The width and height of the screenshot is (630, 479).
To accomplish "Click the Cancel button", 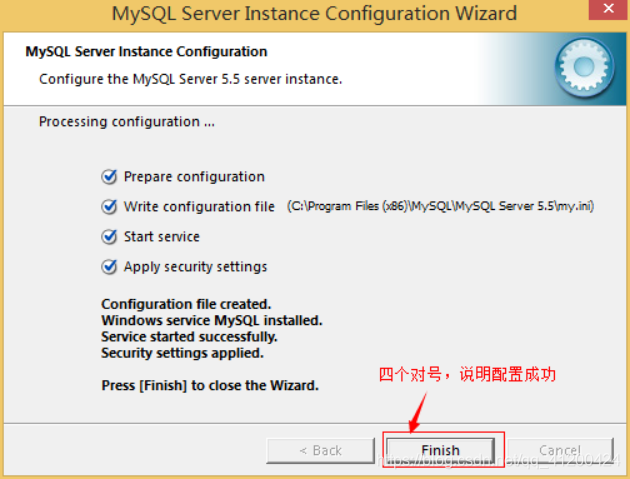I will point(560,450).
